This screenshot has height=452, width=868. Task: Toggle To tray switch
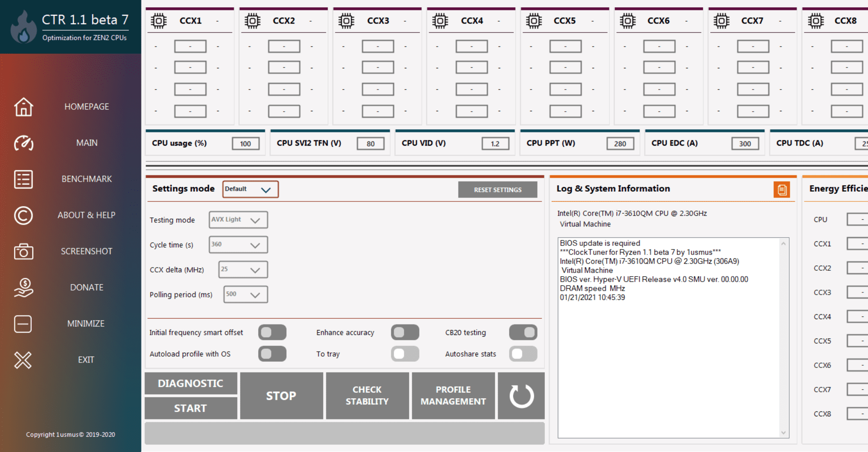[405, 353]
